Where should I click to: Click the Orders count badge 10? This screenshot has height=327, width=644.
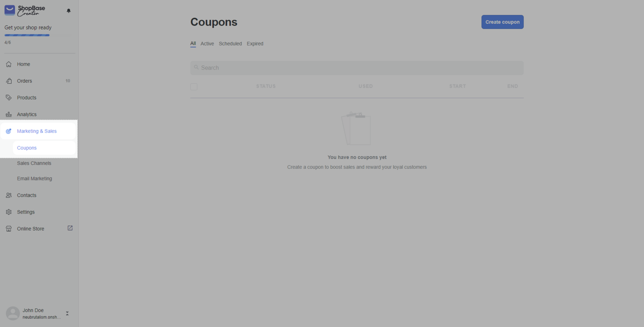click(x=68, y=81)
